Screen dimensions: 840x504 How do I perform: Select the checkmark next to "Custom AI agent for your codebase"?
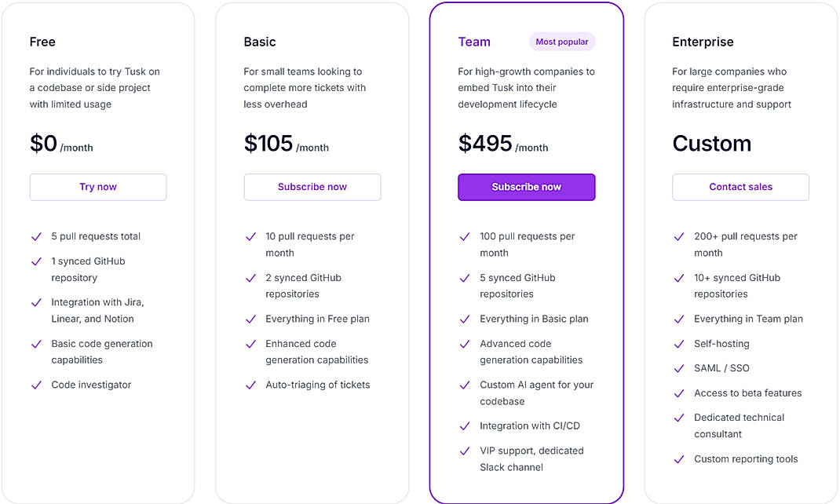tap(465, 385)
